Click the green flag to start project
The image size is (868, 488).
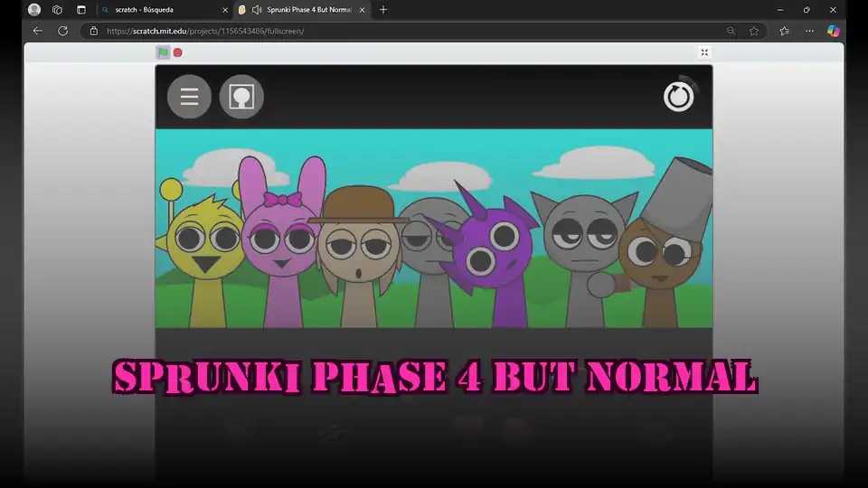(163, 52)
